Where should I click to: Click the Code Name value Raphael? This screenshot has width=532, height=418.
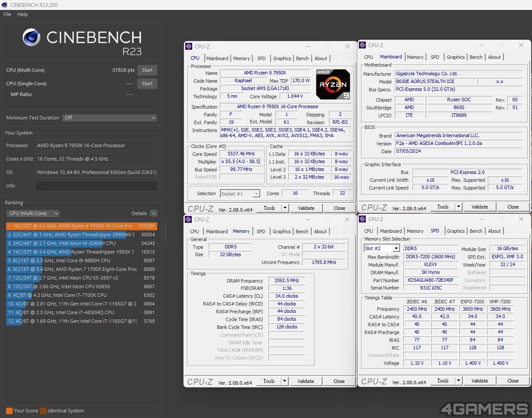click(243, 80)
